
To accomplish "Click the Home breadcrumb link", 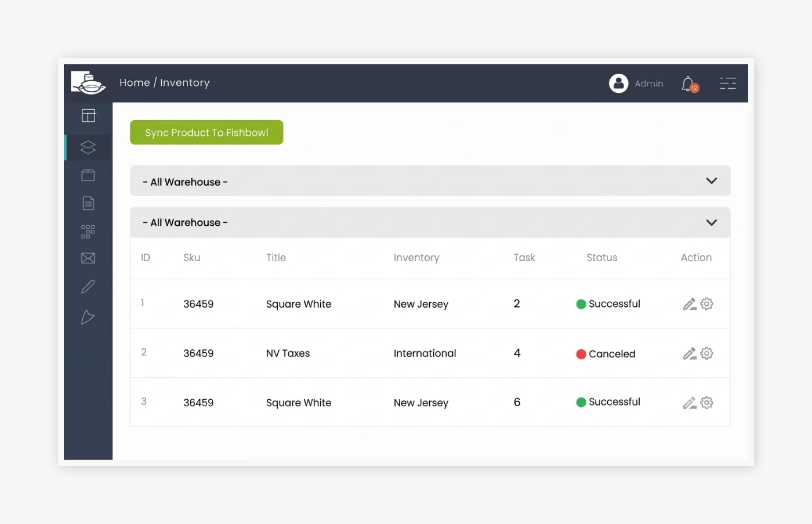I will point(135,82).
